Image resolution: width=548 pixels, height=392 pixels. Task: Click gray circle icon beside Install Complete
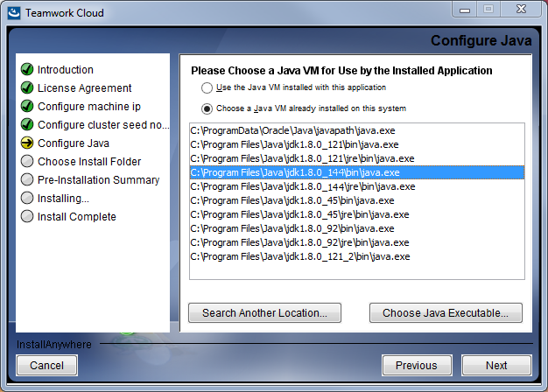[x=27, y=216]
